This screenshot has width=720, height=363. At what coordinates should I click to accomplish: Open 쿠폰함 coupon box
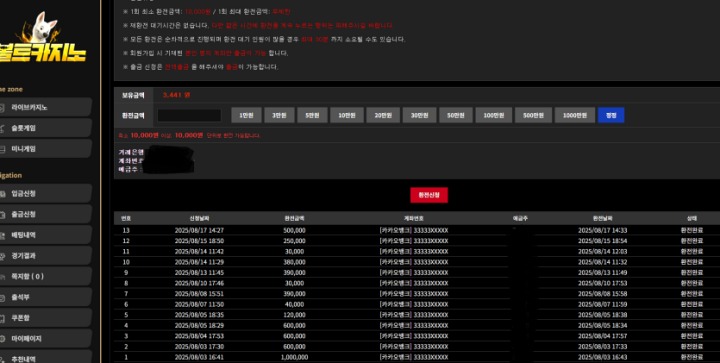click(45, 318)
